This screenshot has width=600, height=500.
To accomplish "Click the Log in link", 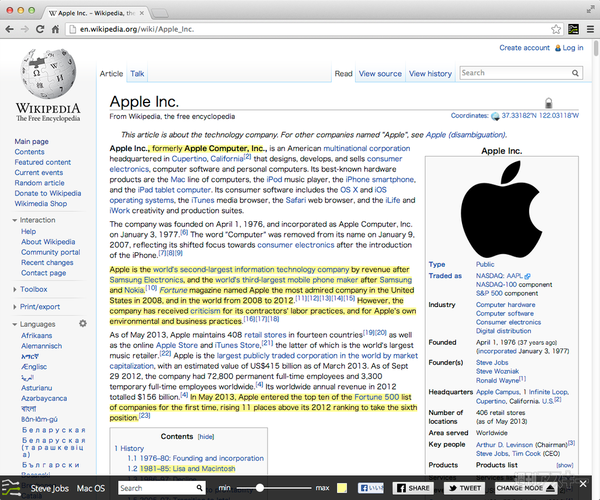I will 573,48.
